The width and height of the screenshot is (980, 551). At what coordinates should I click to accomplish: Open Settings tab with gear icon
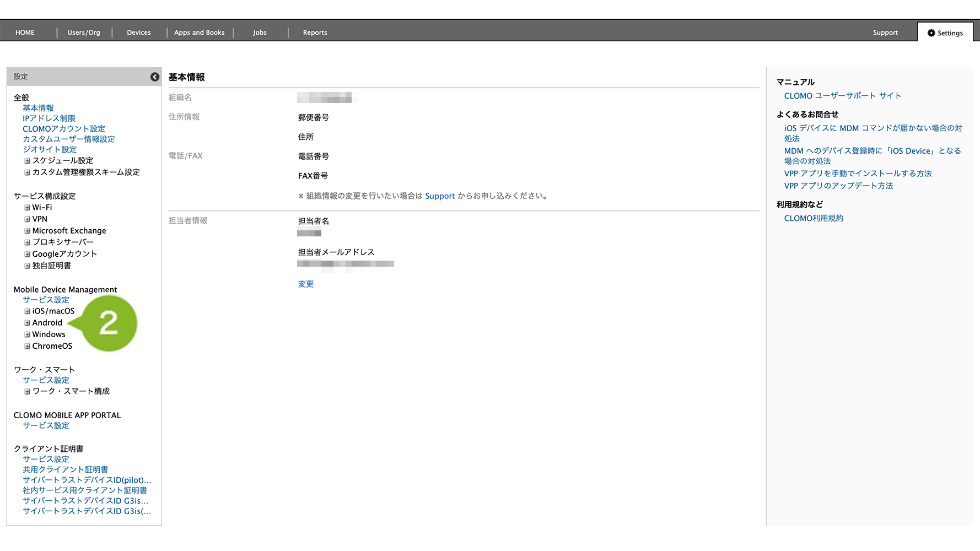tap(945, 33)
